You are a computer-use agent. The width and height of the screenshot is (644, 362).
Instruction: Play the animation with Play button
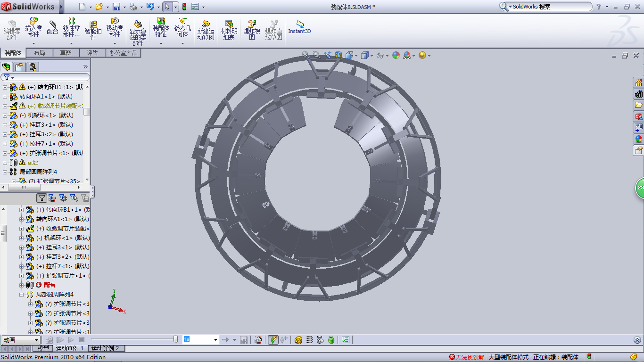(x=71, y=340)
